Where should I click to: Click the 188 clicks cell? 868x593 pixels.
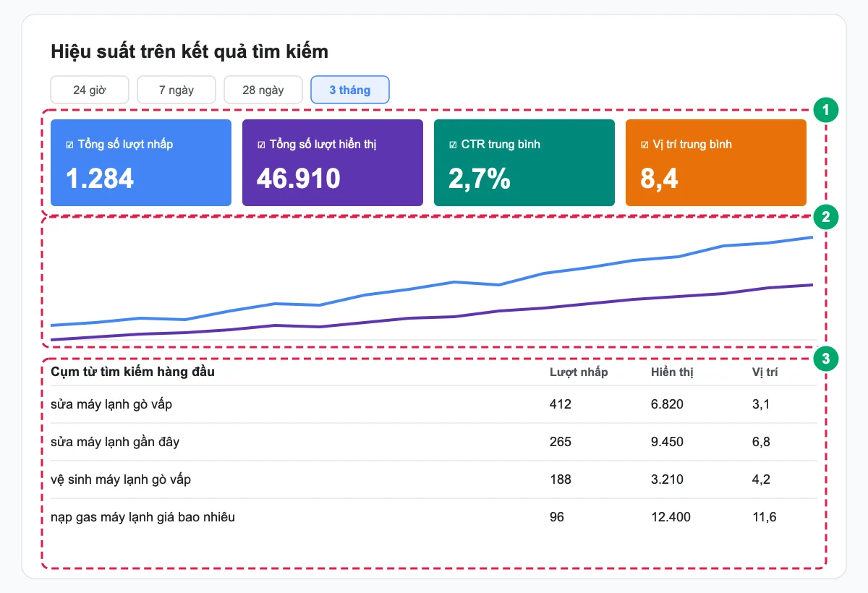[561, 479]
